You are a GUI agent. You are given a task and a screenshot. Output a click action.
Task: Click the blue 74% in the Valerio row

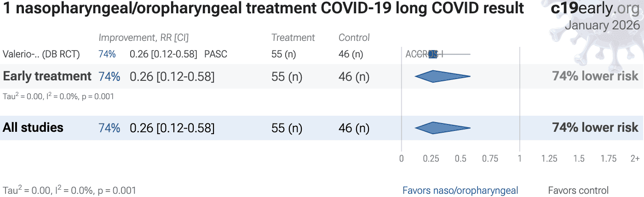pyautogui.click(x=107, y=54)
